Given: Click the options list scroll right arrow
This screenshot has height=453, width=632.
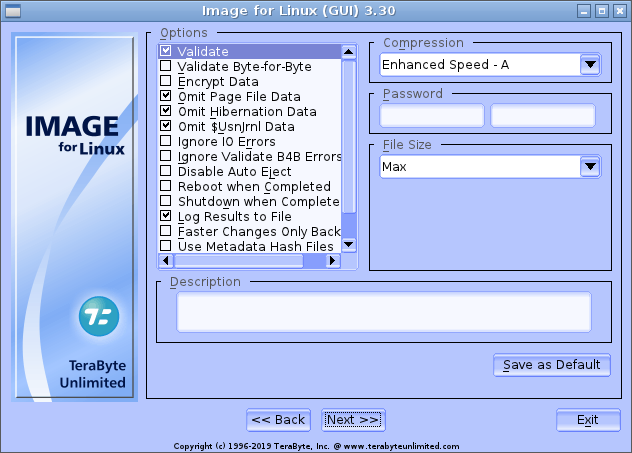Looking at the screenshot, I should click(333, 261).
